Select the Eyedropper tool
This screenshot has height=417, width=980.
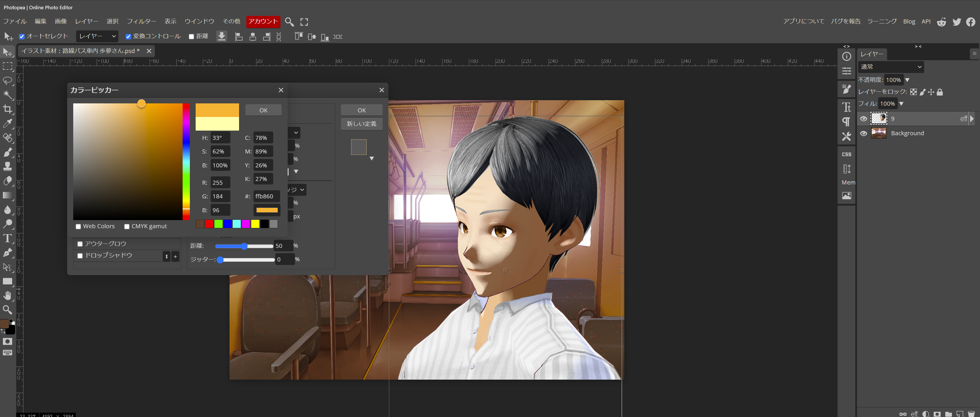point(7,124)
